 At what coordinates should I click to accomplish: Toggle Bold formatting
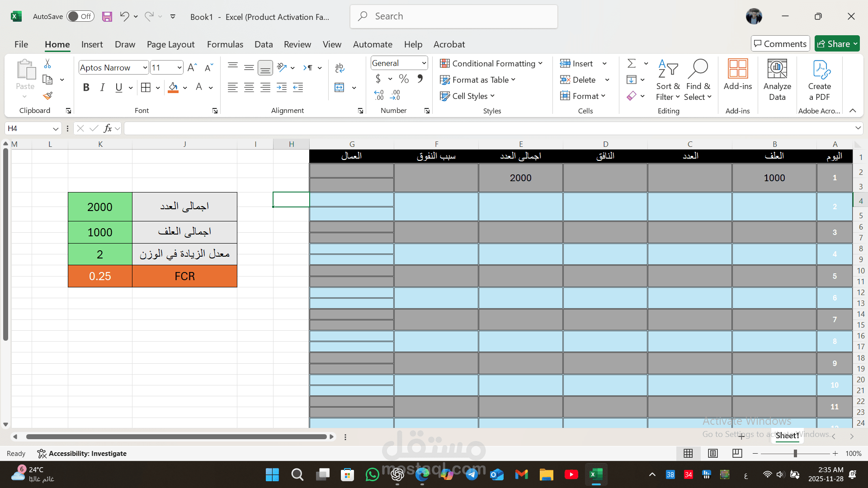click(86, 87)
